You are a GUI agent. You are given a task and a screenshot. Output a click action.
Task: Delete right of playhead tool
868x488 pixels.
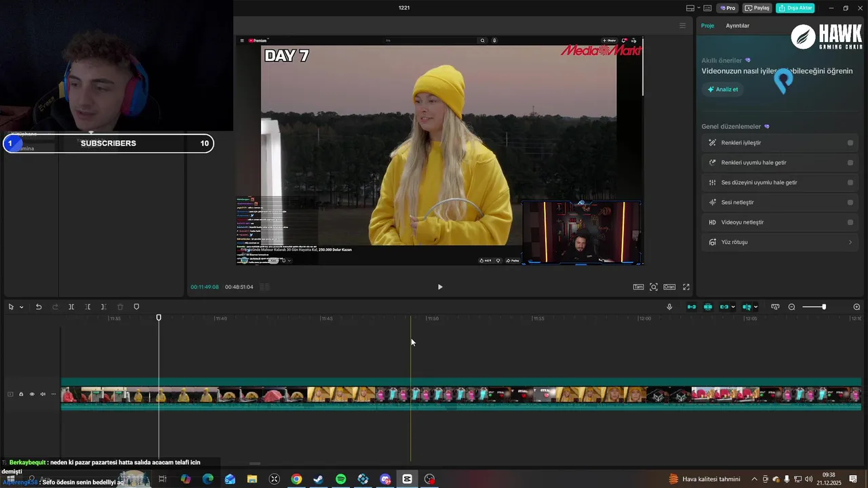[x=103, y=307]
